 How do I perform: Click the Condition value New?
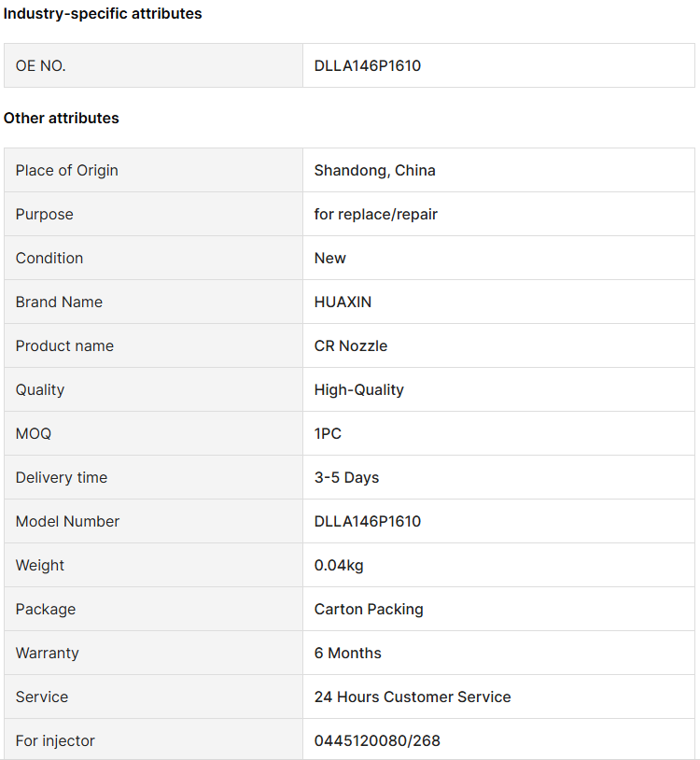click(329, 258)
